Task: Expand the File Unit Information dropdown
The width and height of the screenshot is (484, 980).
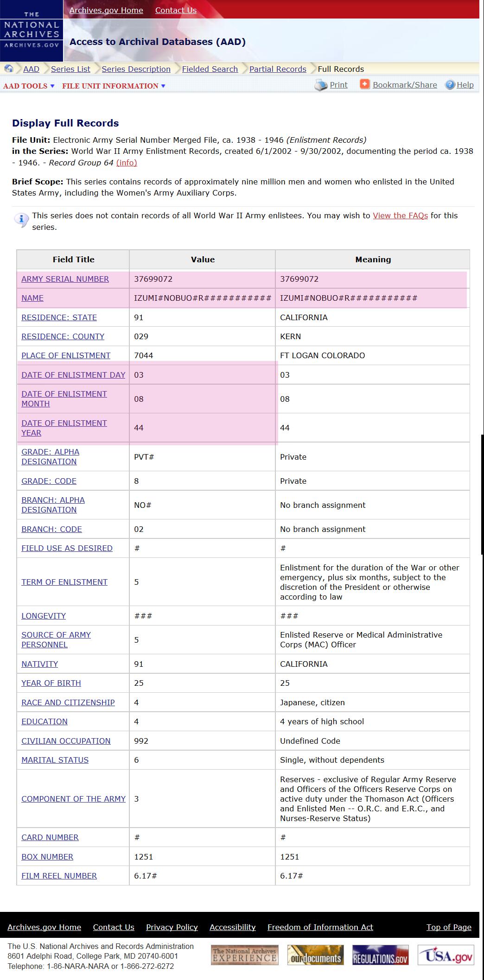Action: pyautogui.click(x=114, y=86)
